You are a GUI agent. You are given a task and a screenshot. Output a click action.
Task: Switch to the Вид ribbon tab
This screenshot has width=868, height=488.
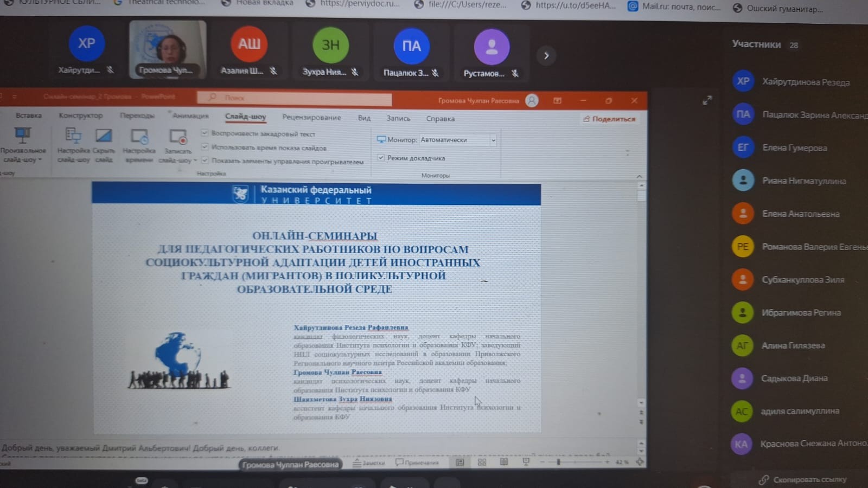(x=364, y=118)
